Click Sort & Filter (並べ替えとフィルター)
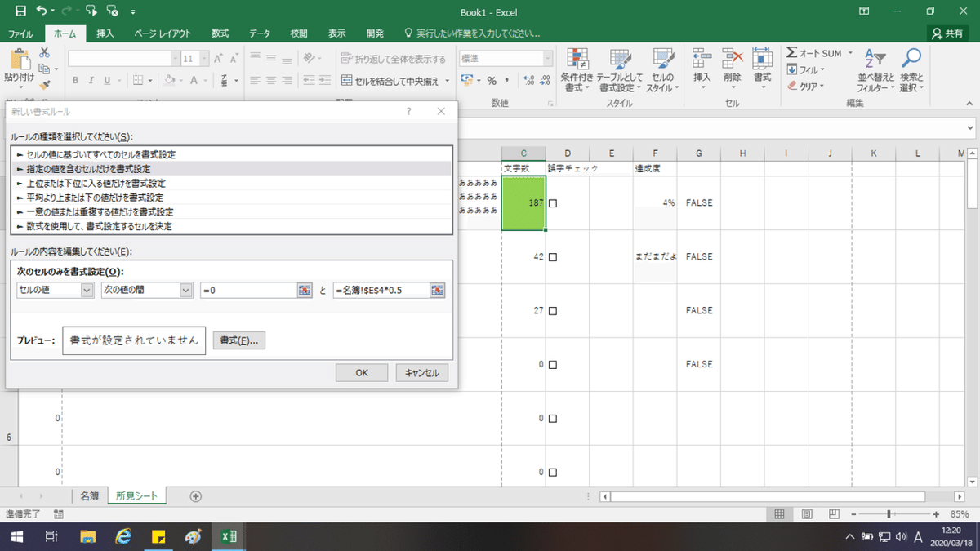Screen dimensions: 980x551 (875, 69)
